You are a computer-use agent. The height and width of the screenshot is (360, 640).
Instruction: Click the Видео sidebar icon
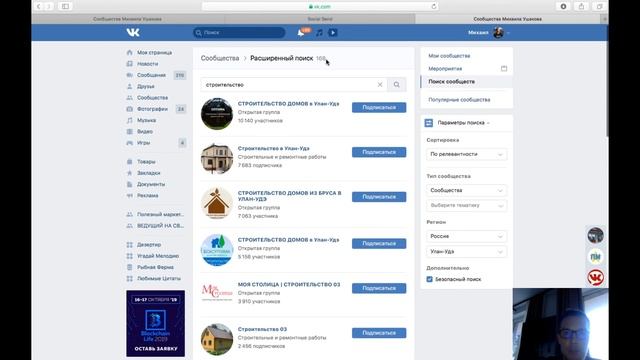129,131
